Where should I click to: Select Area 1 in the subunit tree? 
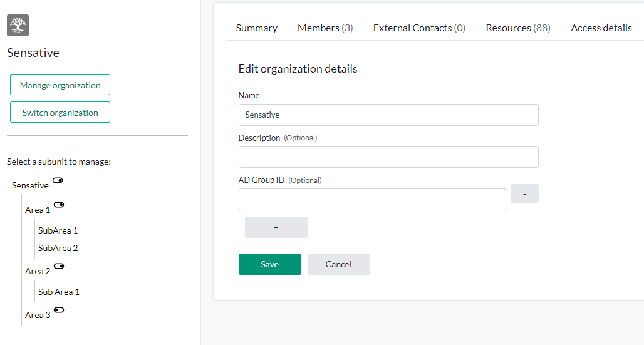[38, 210]
